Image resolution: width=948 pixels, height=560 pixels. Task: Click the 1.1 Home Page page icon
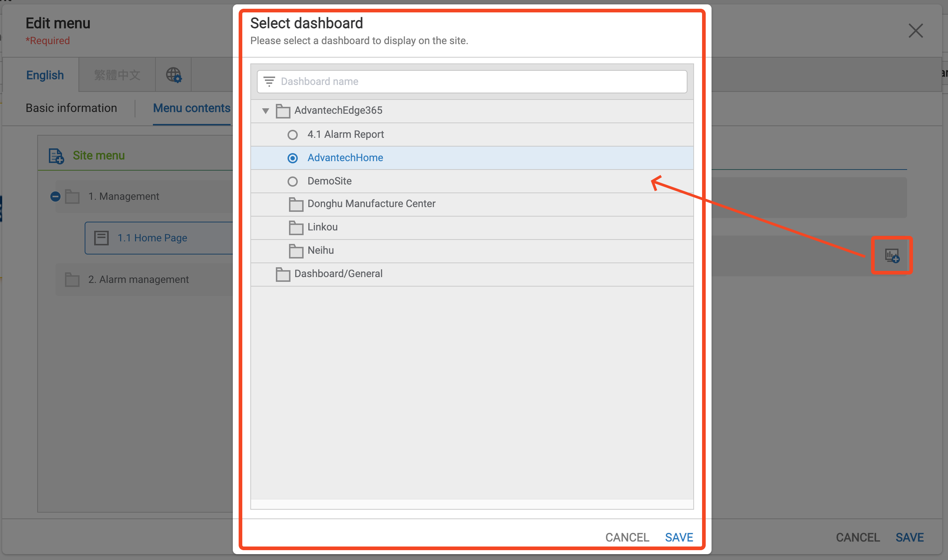[x=101, y=238]
